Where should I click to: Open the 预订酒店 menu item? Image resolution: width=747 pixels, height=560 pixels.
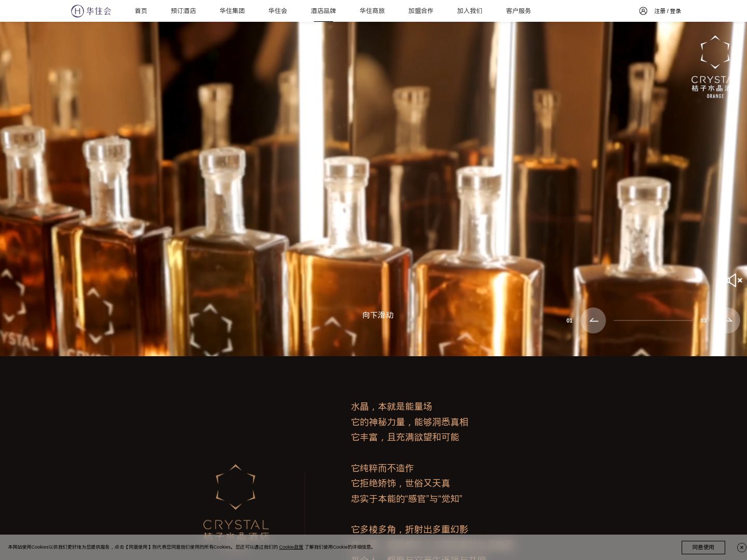[184, 11]
